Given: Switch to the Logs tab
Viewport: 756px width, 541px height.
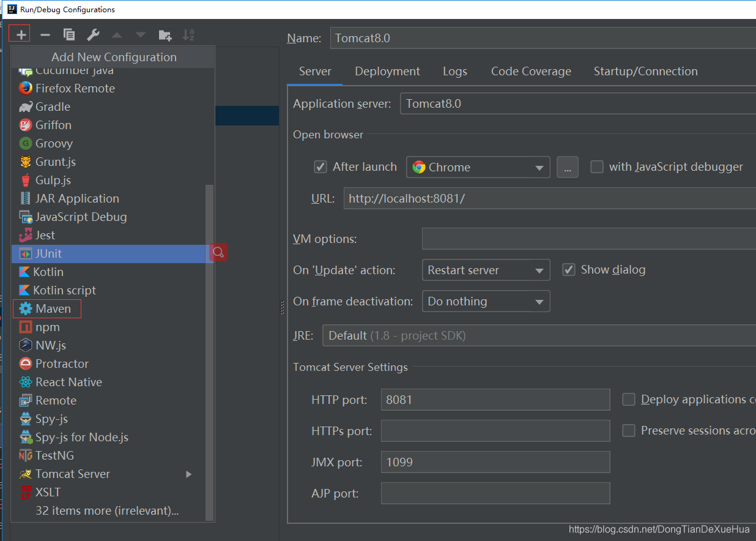Looking at the screenshot, I should point(455,72).
